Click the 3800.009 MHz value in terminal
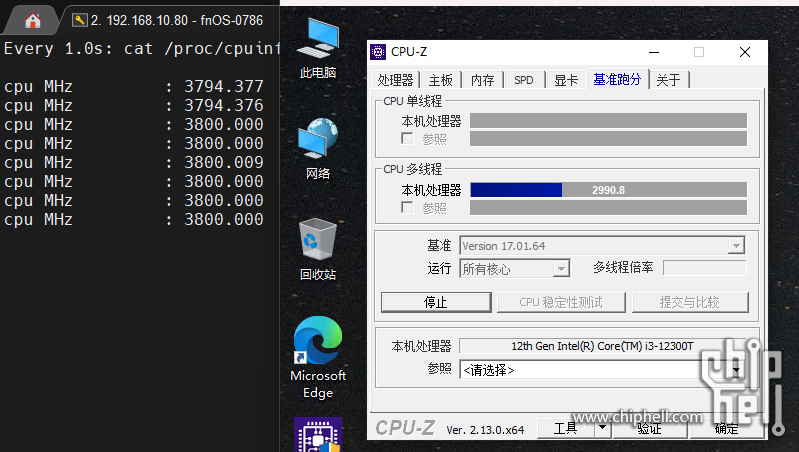 click(x=224, y=163)
